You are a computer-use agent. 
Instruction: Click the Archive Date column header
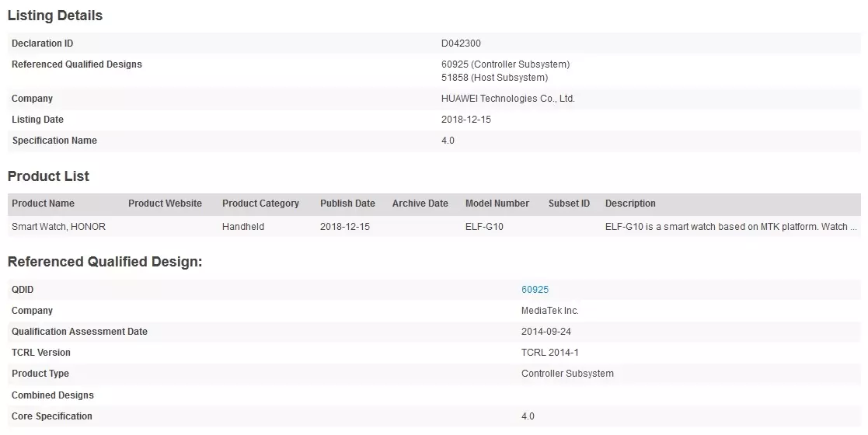click(420, 203)
